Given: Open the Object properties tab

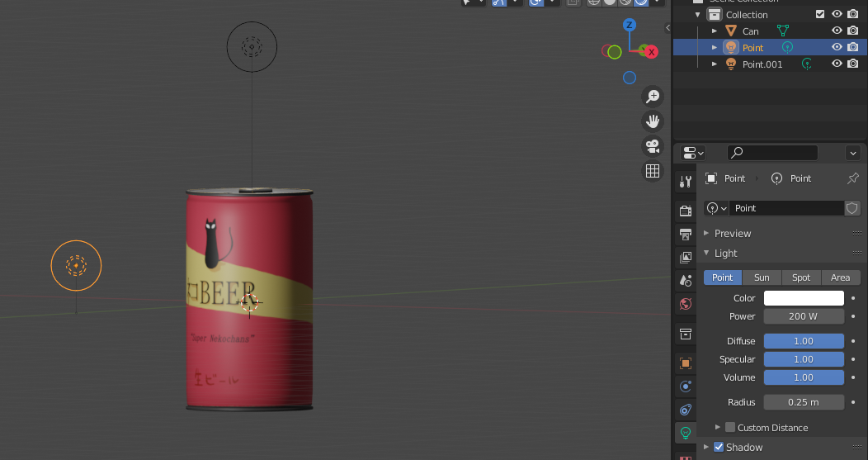Looking at the screenshot, I should coord(686,363).
